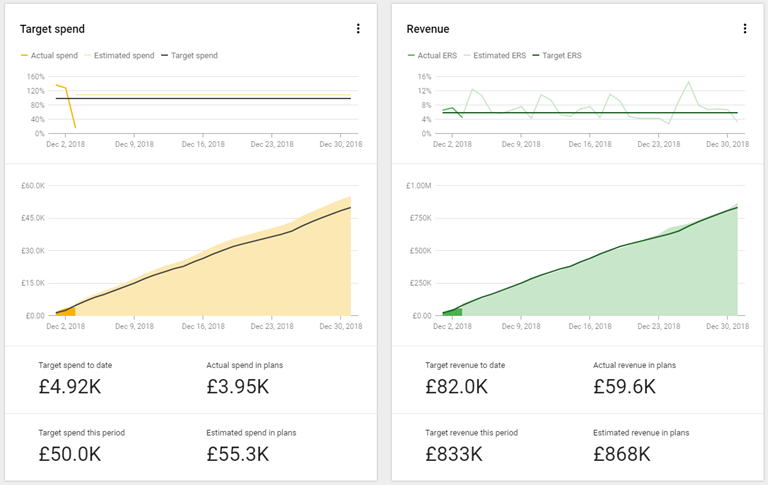The height and width of the screenshot is (485, 768).
Task: Click the 'Actual revenue in plans' label
Action: pos(635,365)
